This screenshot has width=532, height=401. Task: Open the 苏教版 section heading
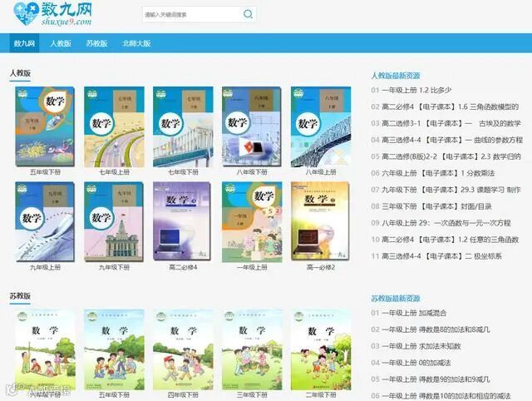[x=20, y=295]
